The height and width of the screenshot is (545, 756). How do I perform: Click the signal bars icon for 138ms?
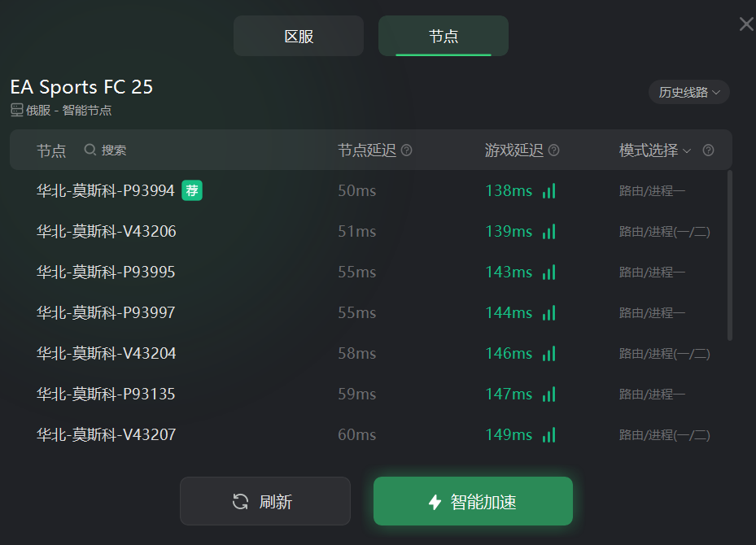coord(549,191)
